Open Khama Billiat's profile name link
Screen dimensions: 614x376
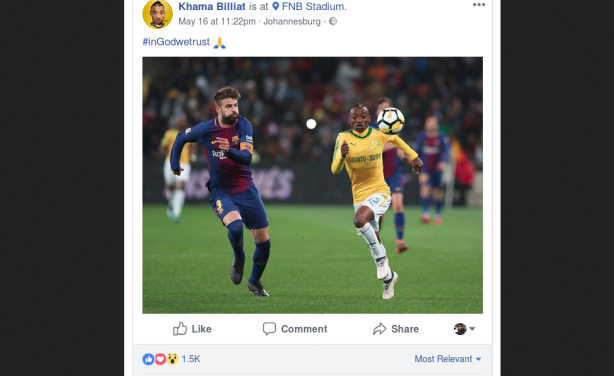click(212, 6)
